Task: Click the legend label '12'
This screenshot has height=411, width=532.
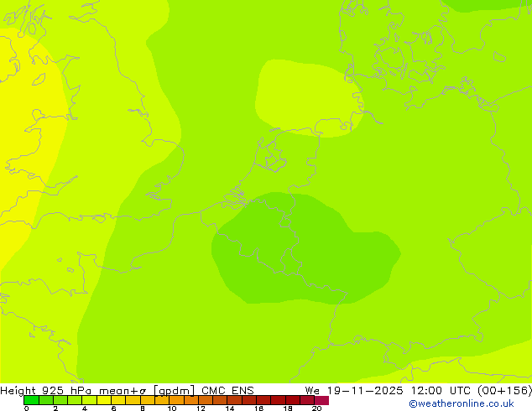Action: coord(201,408)
